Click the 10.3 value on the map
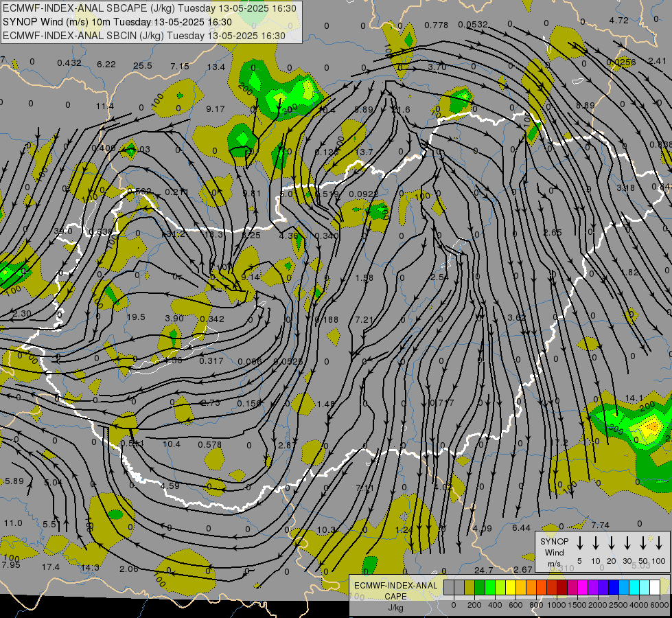The image size is (672, 618). (x=326, y=530)
